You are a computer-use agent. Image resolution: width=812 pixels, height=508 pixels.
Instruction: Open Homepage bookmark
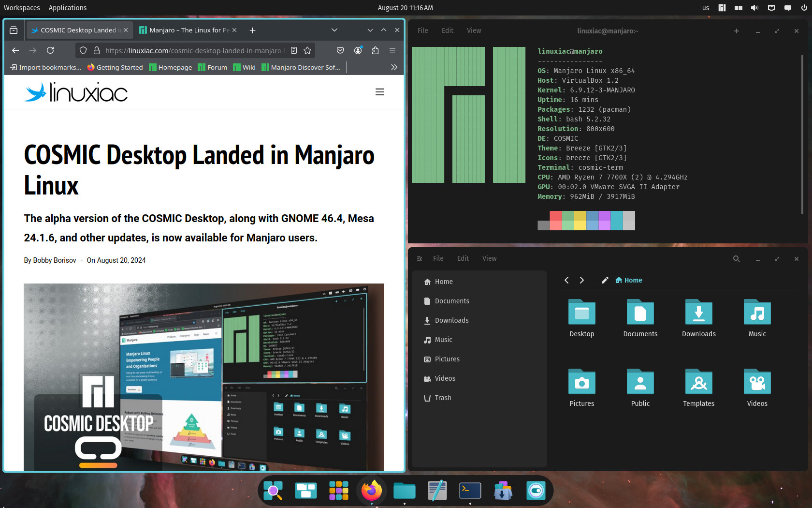(171, 67)
